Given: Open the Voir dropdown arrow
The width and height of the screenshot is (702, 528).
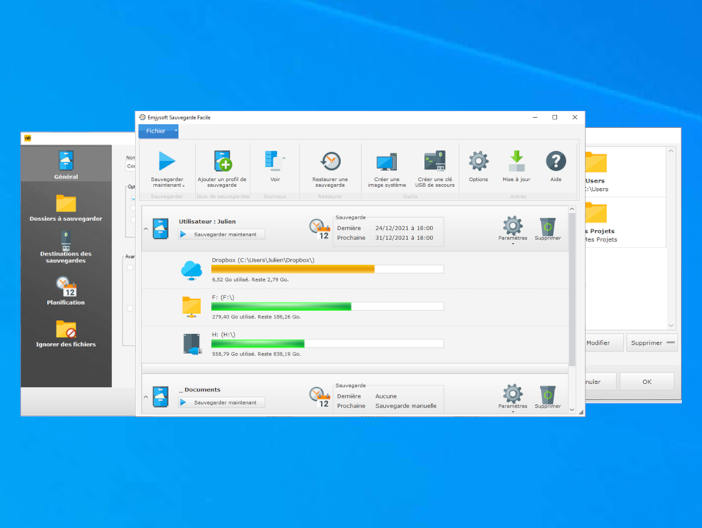Looking at the screenshot, I should (284, 158).
